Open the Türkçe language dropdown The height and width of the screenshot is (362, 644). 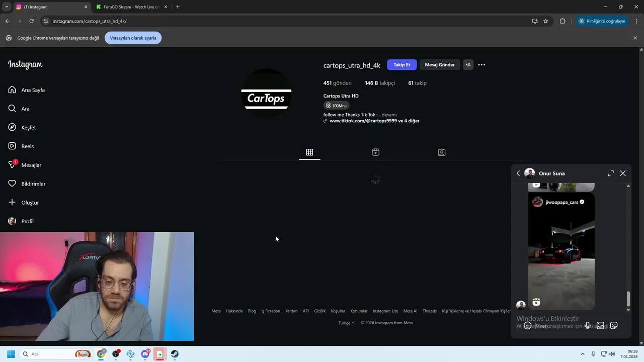click(x=347, y=323)
